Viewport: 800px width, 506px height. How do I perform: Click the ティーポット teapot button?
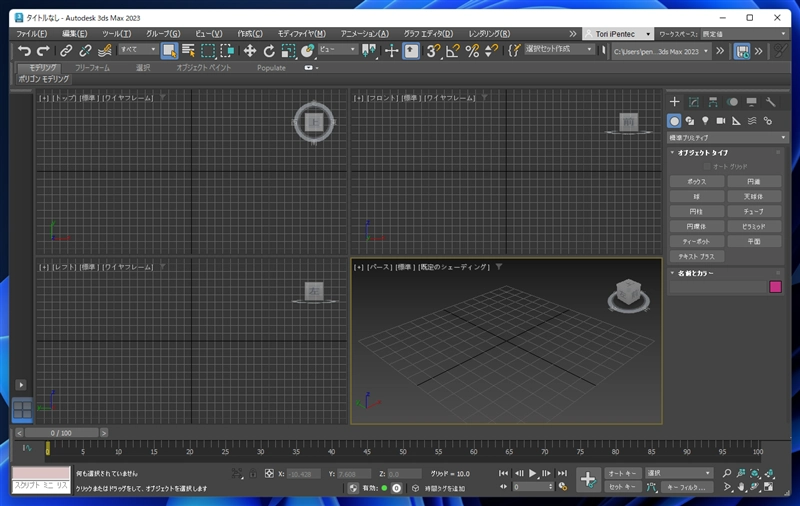click(x=696, y=241)
